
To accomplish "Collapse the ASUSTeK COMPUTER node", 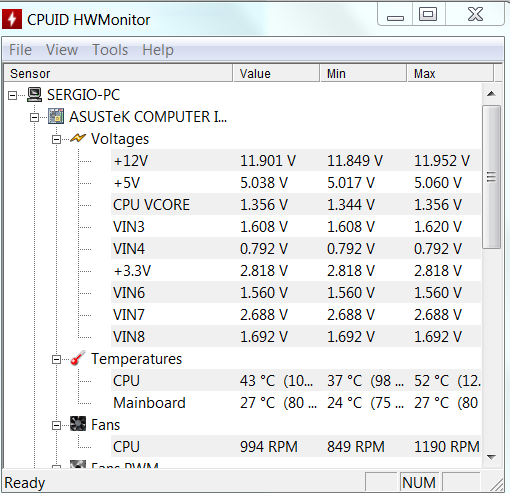I will click(34, 117).
